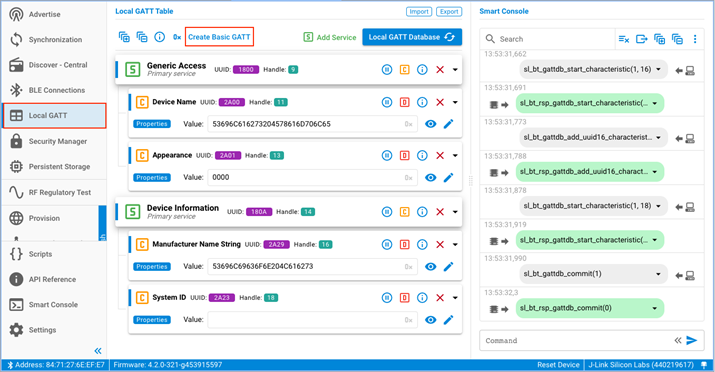Clear the Smart Console log
This screenshot has width=715, height=372.
tap(623, 39)
